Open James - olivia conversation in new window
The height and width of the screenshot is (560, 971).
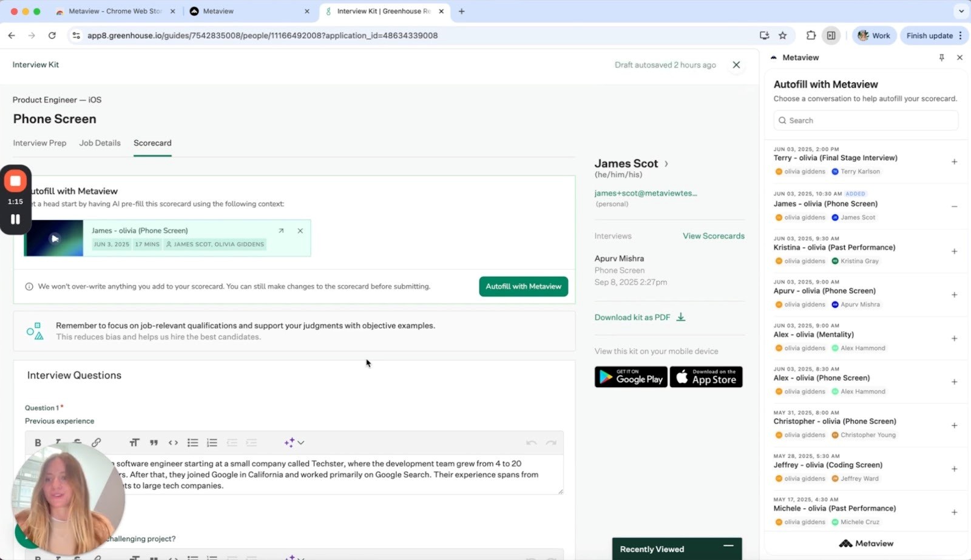point(281,231)
